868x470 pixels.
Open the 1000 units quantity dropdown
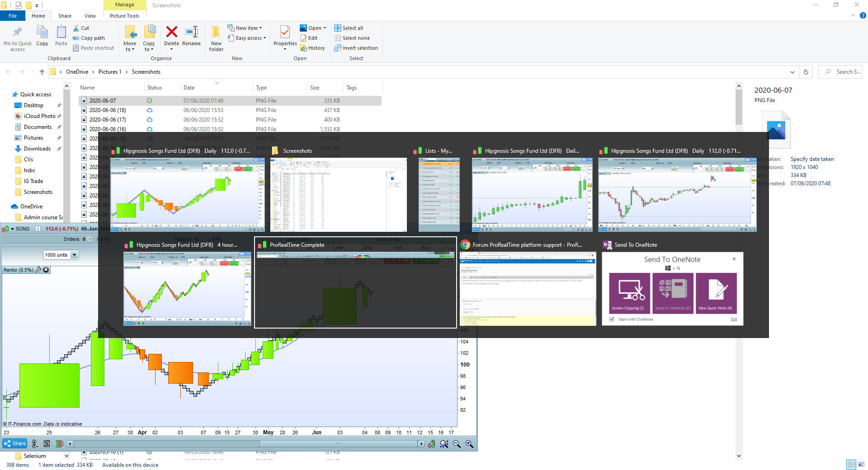tap(74, 255)
